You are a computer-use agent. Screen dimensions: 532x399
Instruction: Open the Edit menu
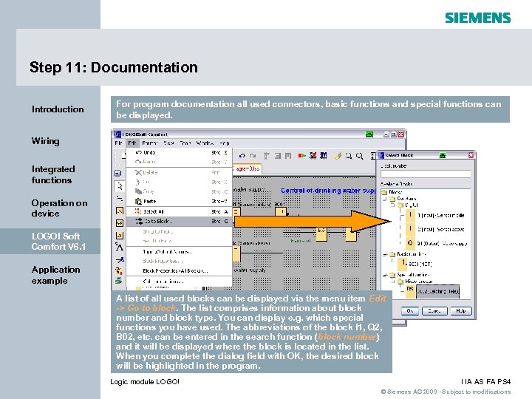(x=132, y=143)
